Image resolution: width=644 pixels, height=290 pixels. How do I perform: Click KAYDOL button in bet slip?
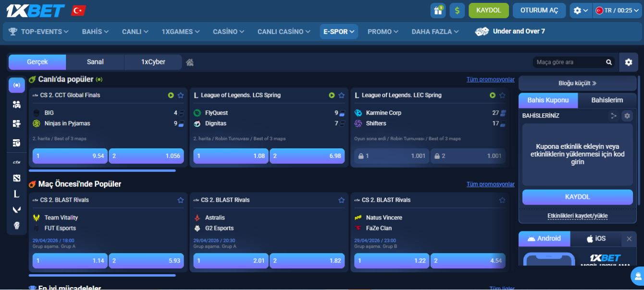tap(578, 197)
